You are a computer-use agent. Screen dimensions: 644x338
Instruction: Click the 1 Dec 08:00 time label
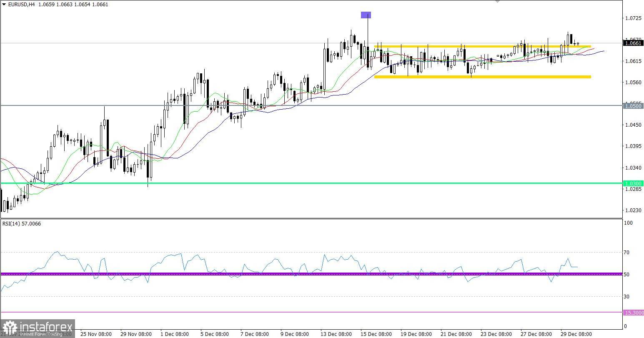[175, 334]
